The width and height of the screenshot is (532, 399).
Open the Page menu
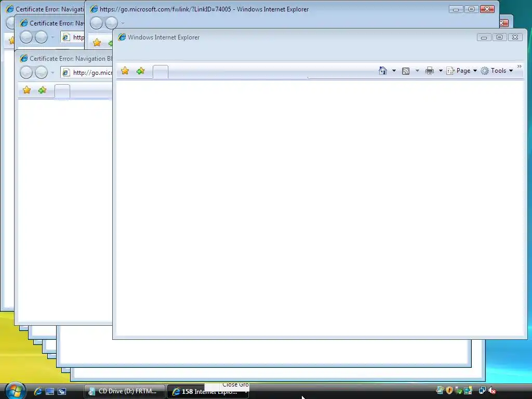[x=462, y=71]
